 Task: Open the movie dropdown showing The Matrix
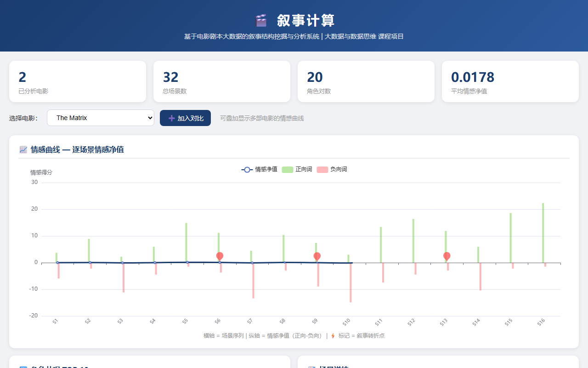[x=101, y=118]
